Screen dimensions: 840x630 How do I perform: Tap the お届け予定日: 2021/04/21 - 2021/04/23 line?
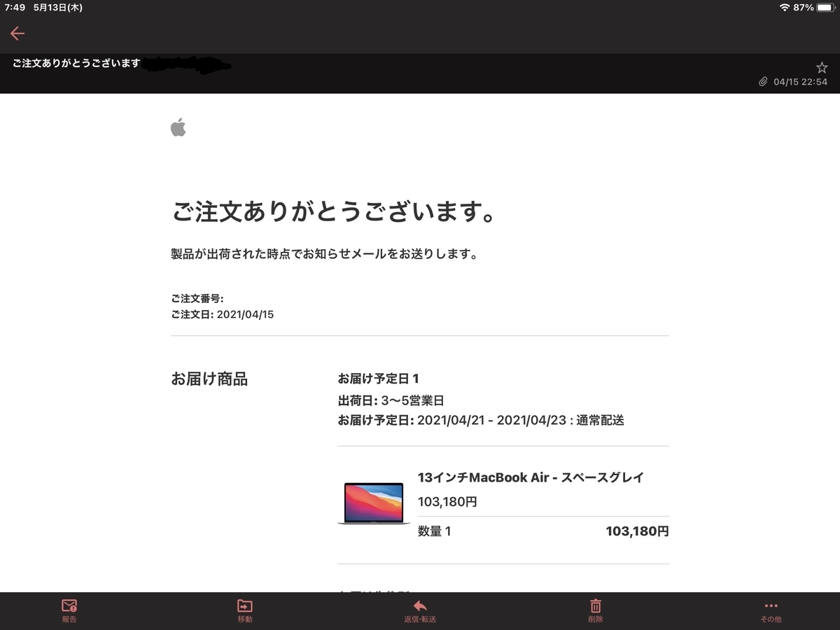click(481, 421)
